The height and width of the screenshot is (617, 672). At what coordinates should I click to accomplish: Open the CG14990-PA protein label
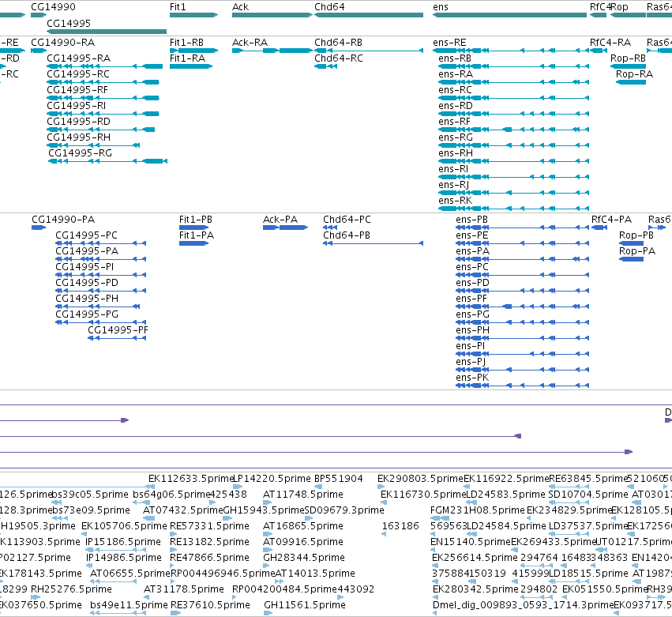63,220
